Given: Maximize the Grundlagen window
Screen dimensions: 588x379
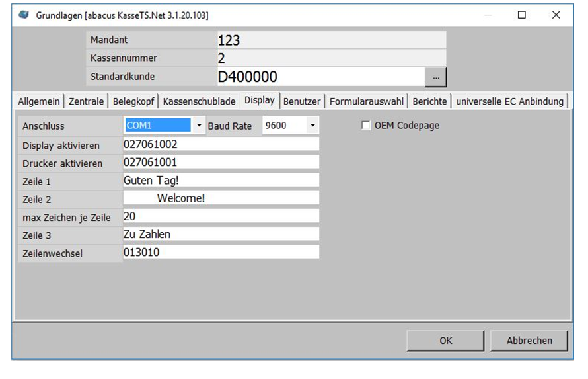Looking at the screenshot, I should [x=522, y=15].
